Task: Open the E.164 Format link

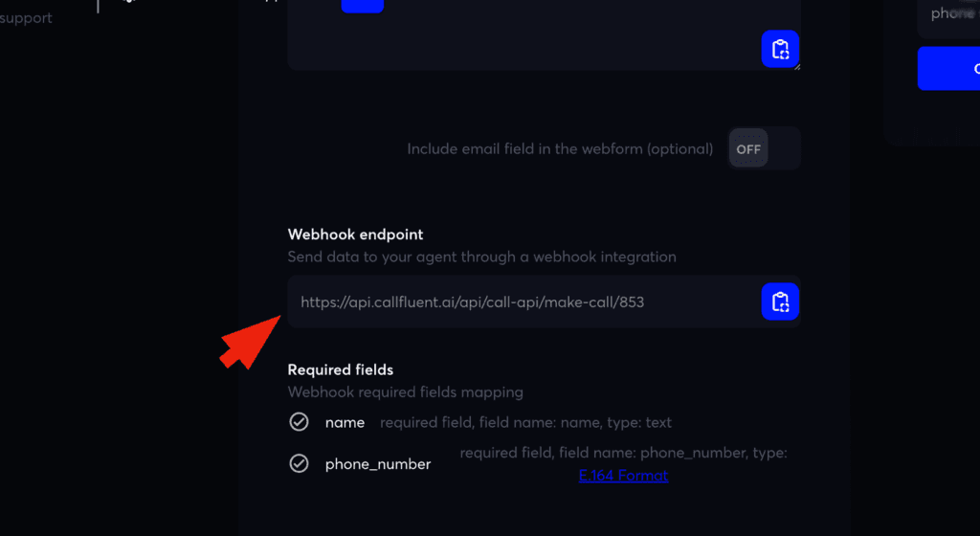Action: coord(623,475)
